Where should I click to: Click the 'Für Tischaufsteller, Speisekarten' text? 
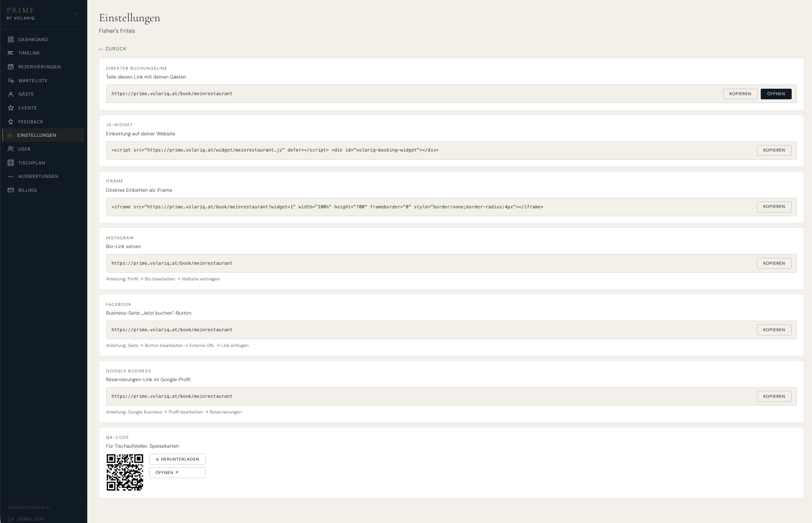tap(142, 446)
